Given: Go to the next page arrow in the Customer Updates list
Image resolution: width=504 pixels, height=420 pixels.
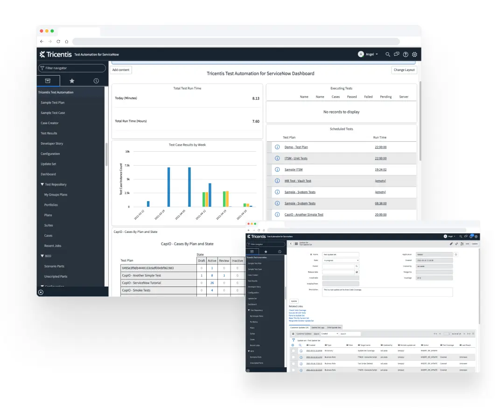Looking at the screenshot, I should (x=464, y=334).
